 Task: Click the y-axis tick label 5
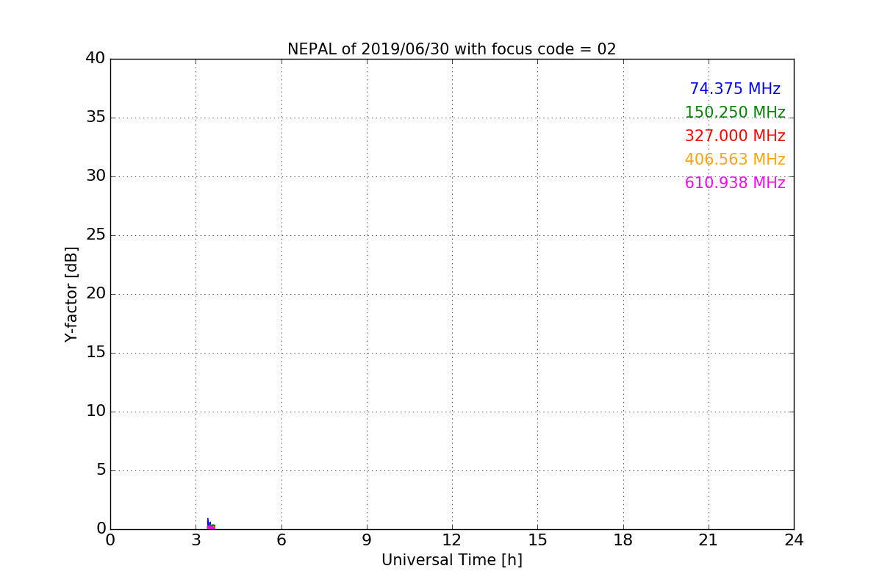(x=101, y=470)
